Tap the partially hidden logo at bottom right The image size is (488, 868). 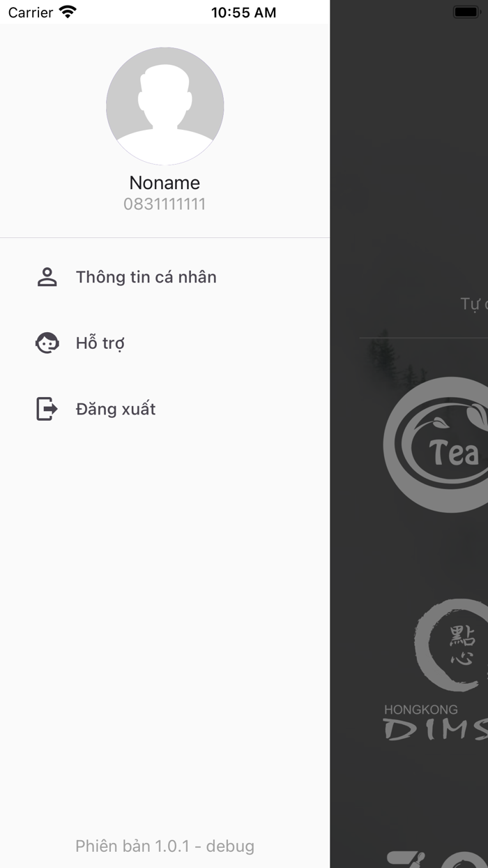(437, 859)
